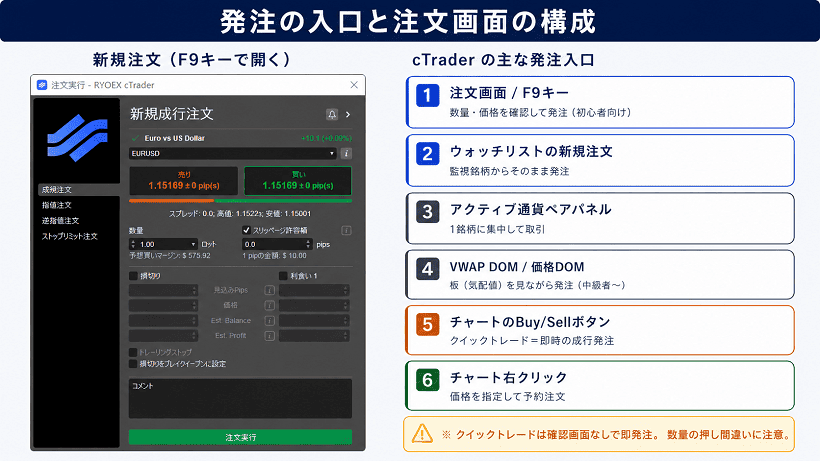Image resolution: width=820 pixels, height=461 pixels.
Task: Click the Euro vs US Dollar label
Action: (x=175, y=139)
